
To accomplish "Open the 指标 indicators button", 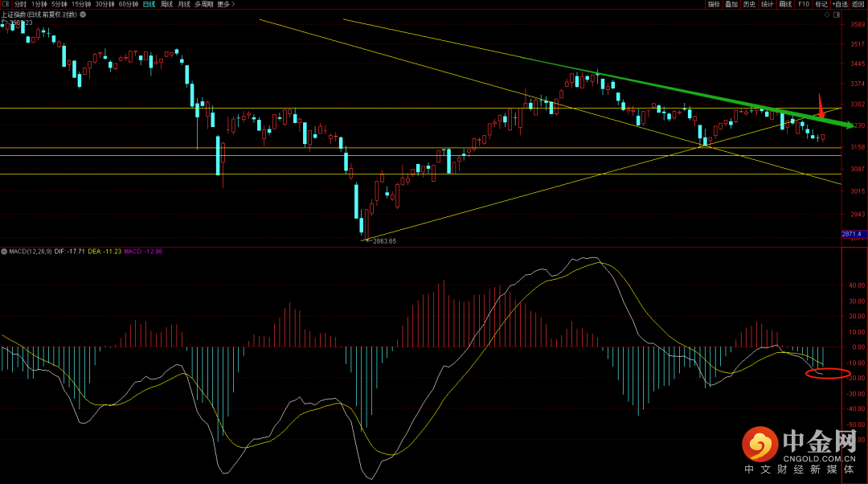I will 714,4.
